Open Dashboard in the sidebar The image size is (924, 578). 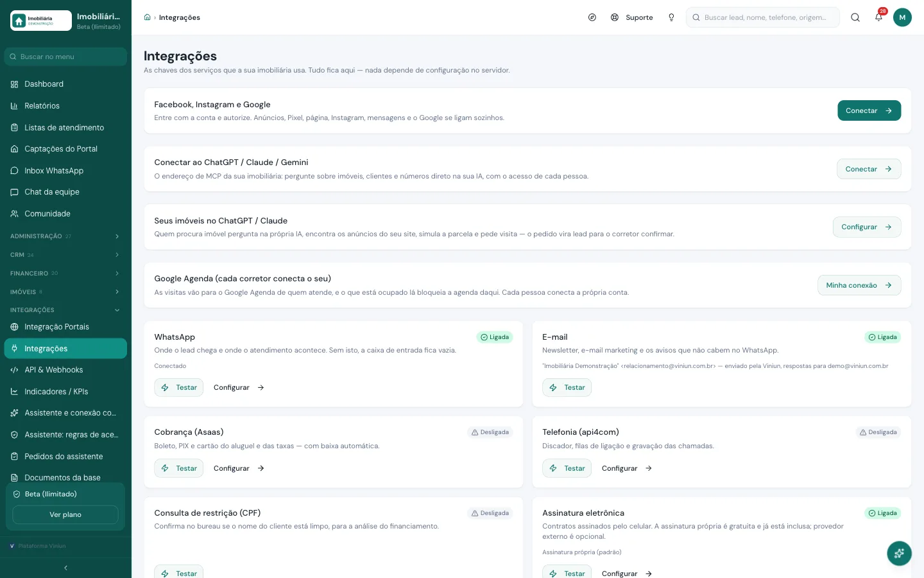click(65, 84)
